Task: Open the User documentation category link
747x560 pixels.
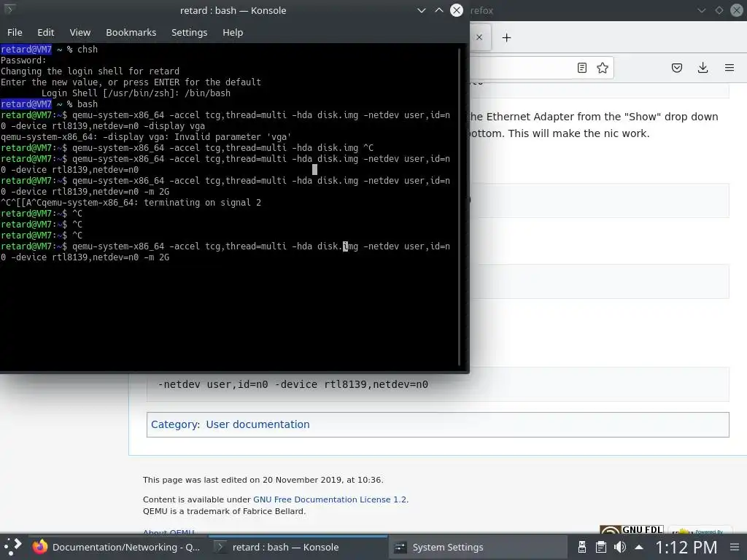Action: [258, 424]
